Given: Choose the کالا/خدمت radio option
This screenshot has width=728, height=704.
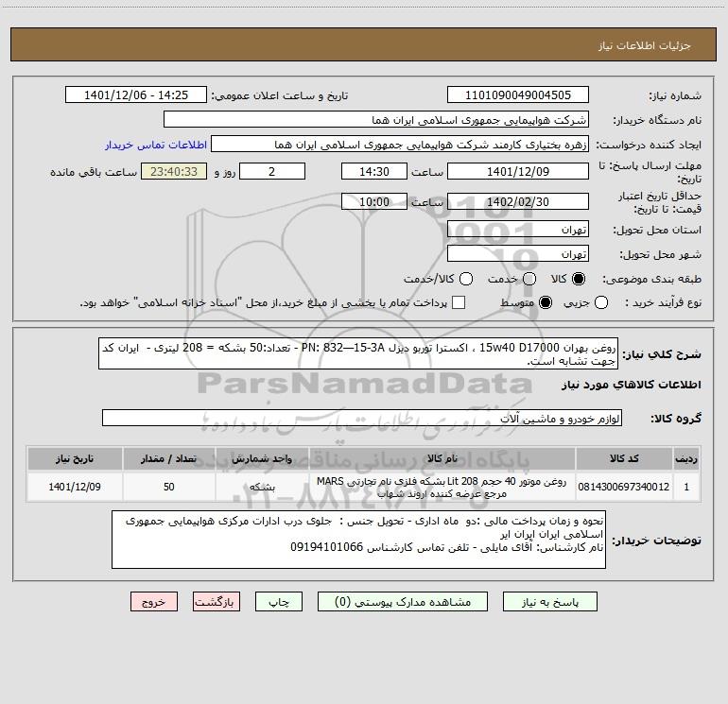Looking at the screenshot, I should click(x=466, y=279).
